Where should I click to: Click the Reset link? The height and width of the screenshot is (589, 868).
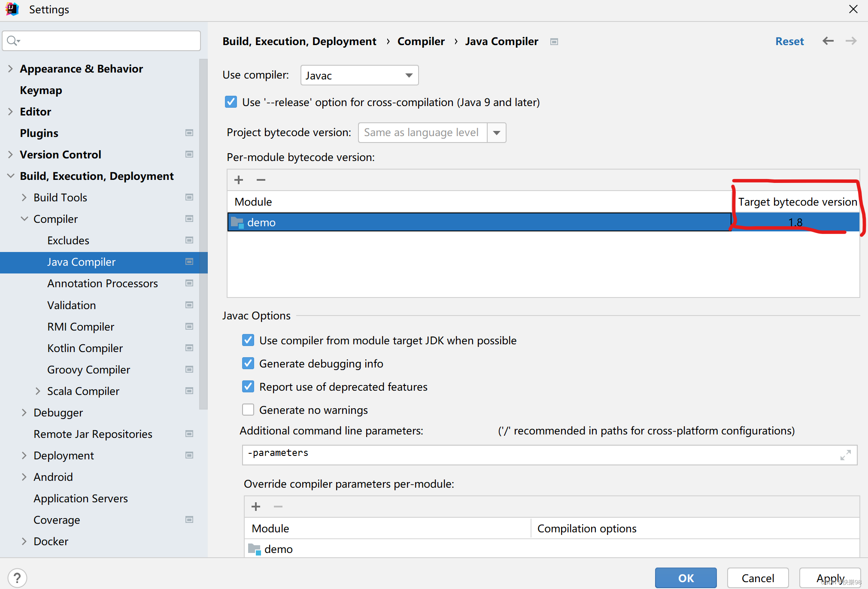coord(789,41)
